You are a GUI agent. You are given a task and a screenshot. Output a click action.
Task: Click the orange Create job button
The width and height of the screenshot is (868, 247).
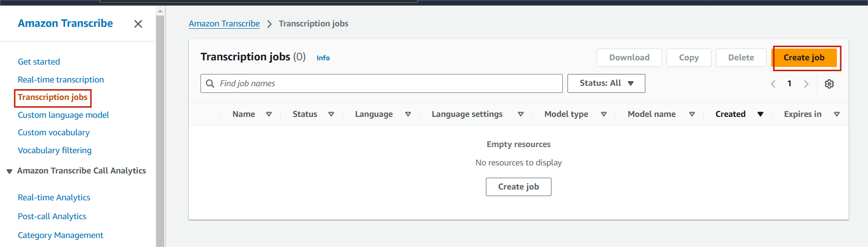(804, 58)
